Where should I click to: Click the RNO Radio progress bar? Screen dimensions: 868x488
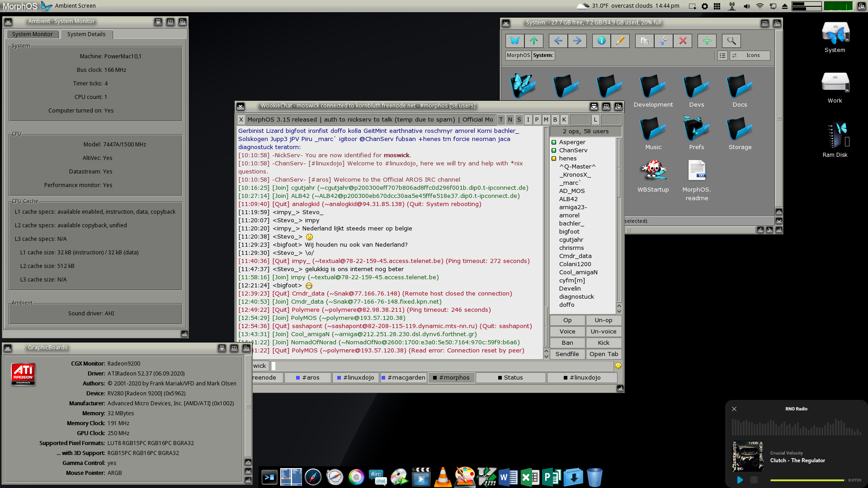pyautogui.click(x=807, y=480)
